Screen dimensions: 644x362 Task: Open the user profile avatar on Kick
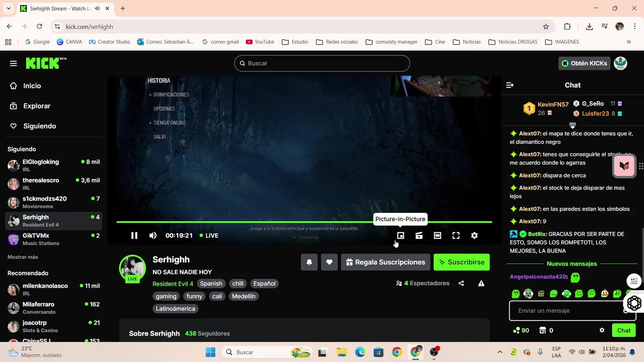620,63
